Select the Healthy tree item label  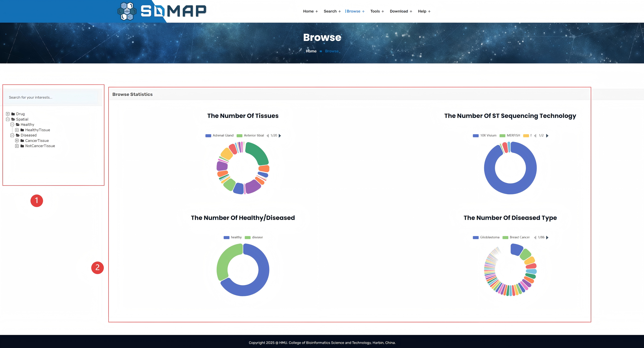pyautogui.click(x=27, y=125)
